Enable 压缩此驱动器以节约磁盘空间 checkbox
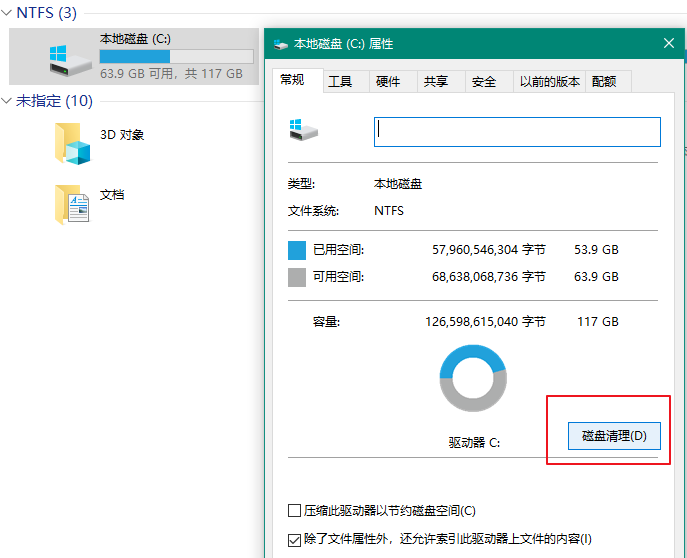The height and width of the screenshot is (558, 687). click(x=294, y=511)
